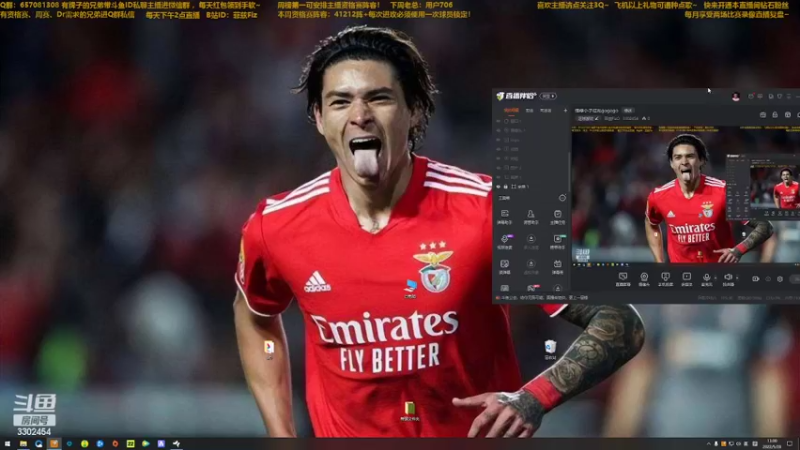Screen dimensions: 800x450
Task: Switch to the third tab above the source list
Action: pyautogui.click(x=545, y=110)
